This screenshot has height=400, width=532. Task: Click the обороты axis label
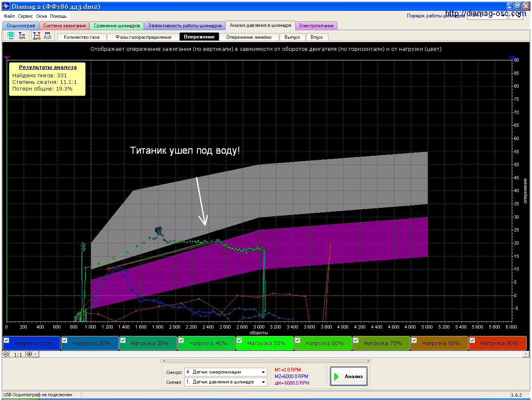point(259,333)
